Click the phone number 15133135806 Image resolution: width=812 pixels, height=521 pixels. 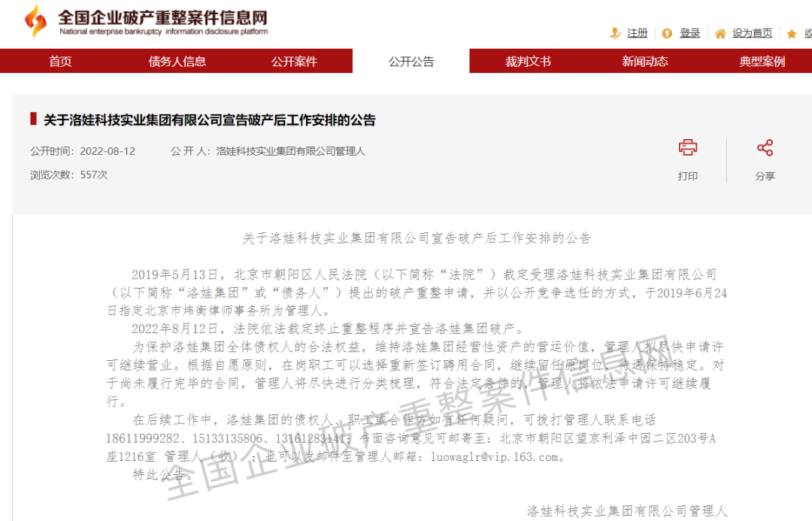(227, 438)
